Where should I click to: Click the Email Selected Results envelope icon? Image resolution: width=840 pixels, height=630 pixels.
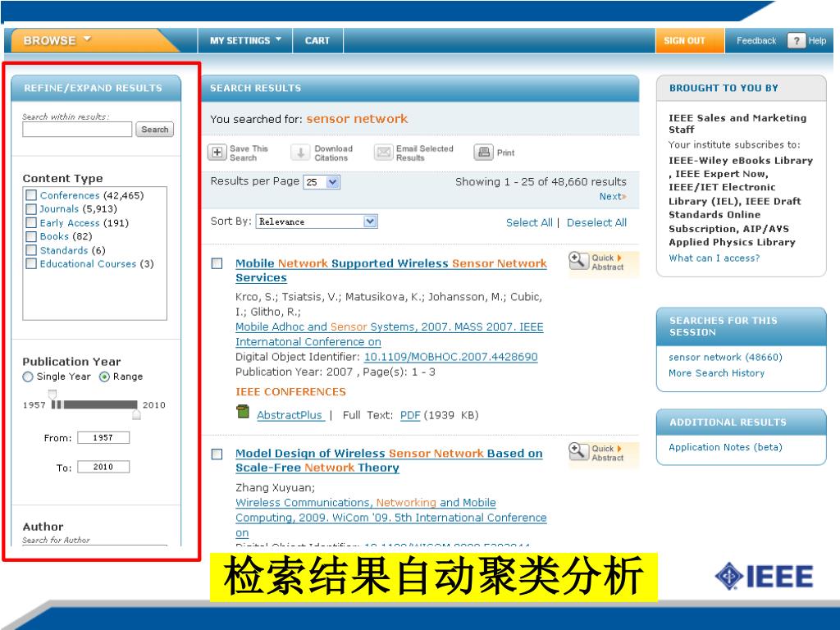coord(384,153)
